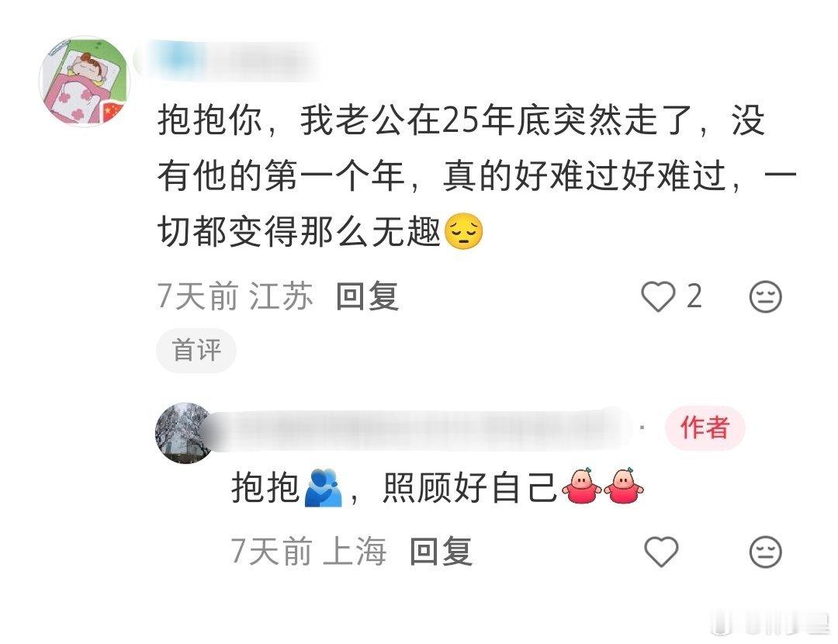Click the 7天前 上海 timestamp

point(309,552)
